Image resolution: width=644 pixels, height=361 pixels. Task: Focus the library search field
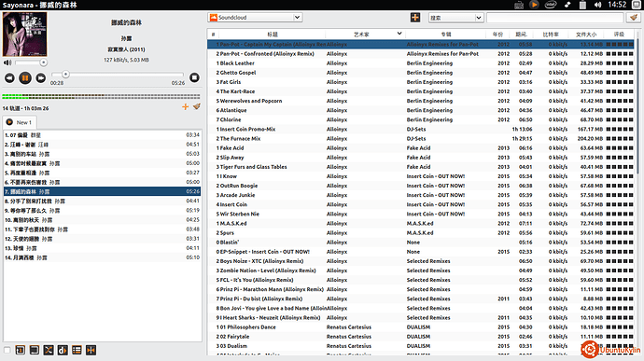555,18
